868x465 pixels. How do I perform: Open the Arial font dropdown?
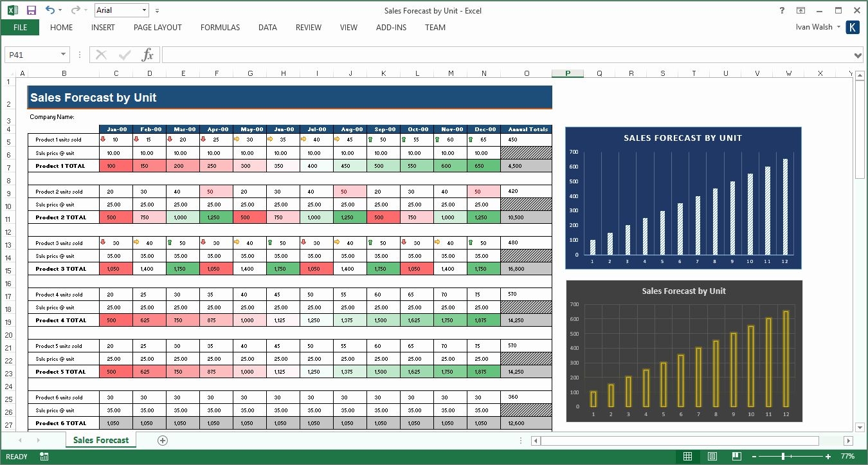[x=144, y=10]
